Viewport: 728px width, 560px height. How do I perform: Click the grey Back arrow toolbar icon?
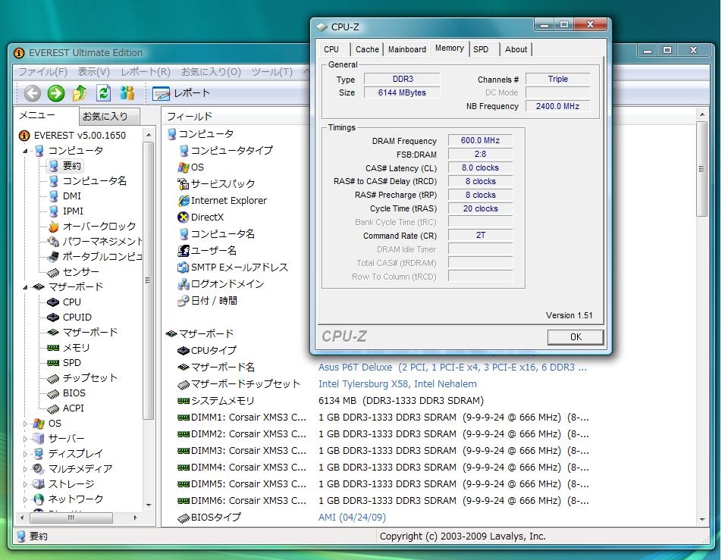pos(32,93)
